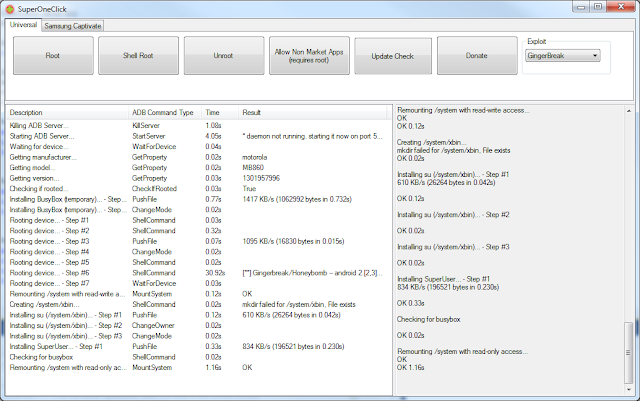
Task: Click 'OK 1.16s' in the log pane
Action: (x=411, y=368)
